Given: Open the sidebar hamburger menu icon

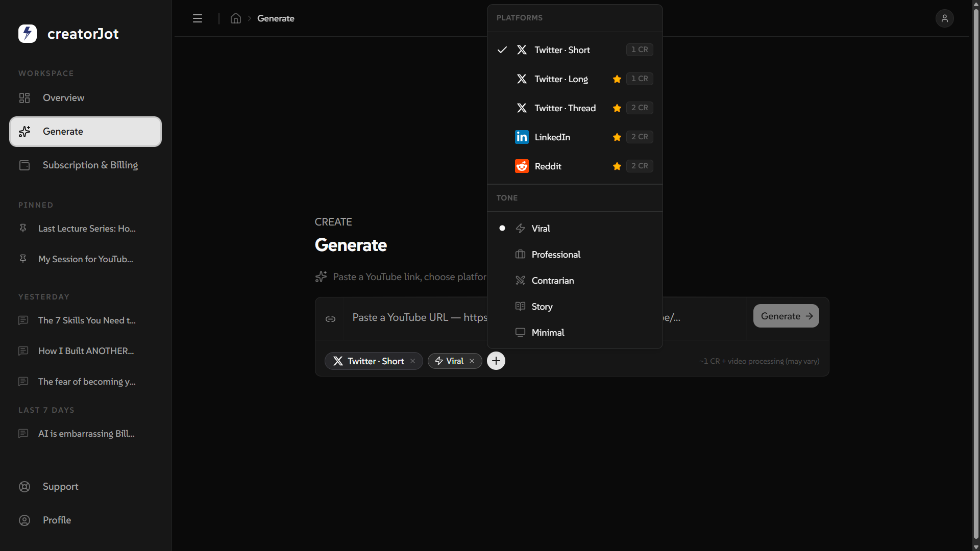Looking at the screenshot, I should [x=198, y=18].
